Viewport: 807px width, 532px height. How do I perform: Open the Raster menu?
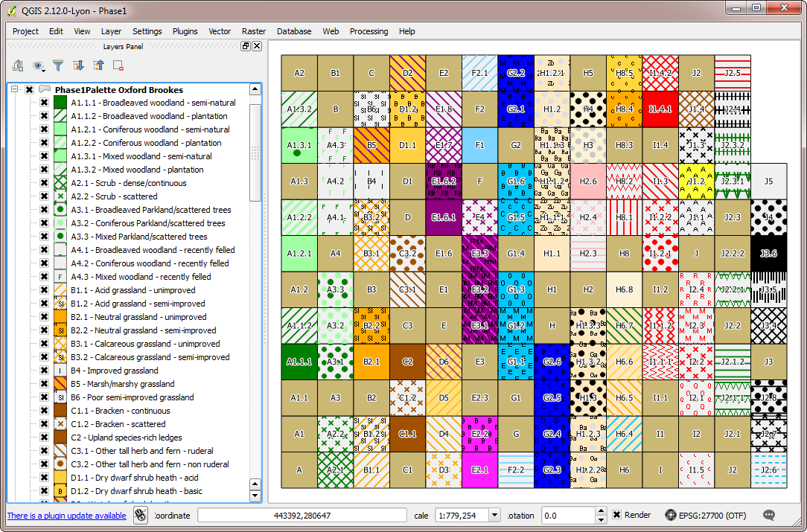click(254, 31)
